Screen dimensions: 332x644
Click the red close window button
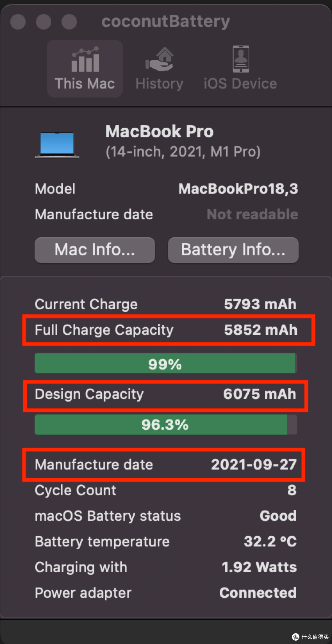pos(18,22)
